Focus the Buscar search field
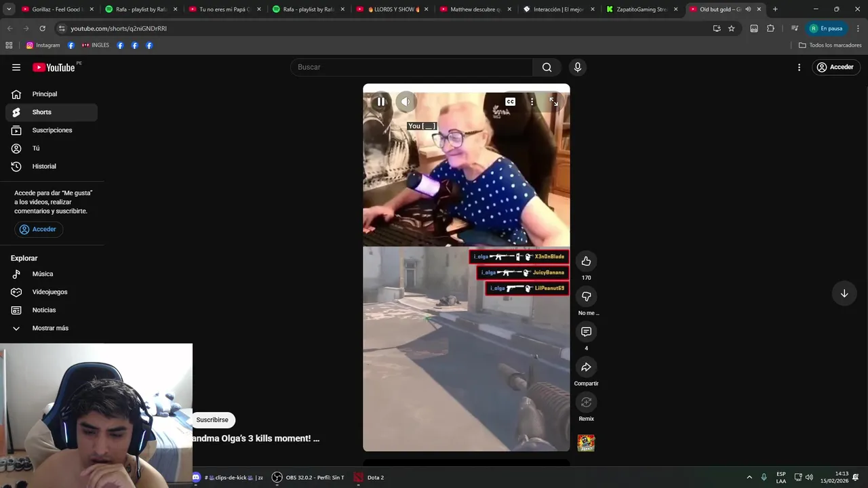Viewport: 868px width, 488px height. 412,67
